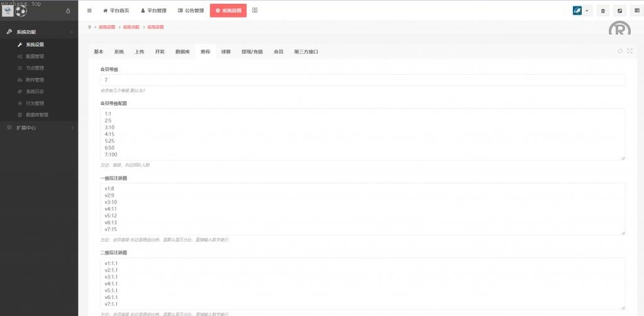Click the hamburger menu toggle icon
644x316 pixels.
click(89, 11)
